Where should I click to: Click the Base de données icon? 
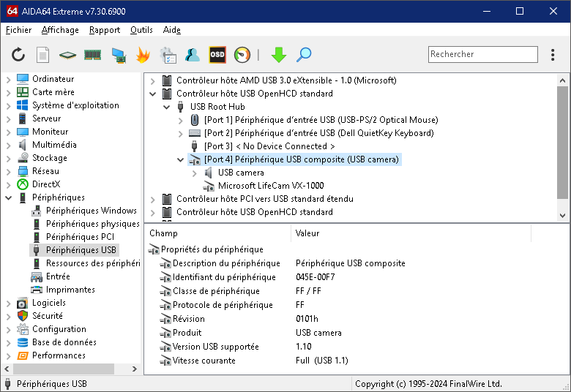[23, 342]
